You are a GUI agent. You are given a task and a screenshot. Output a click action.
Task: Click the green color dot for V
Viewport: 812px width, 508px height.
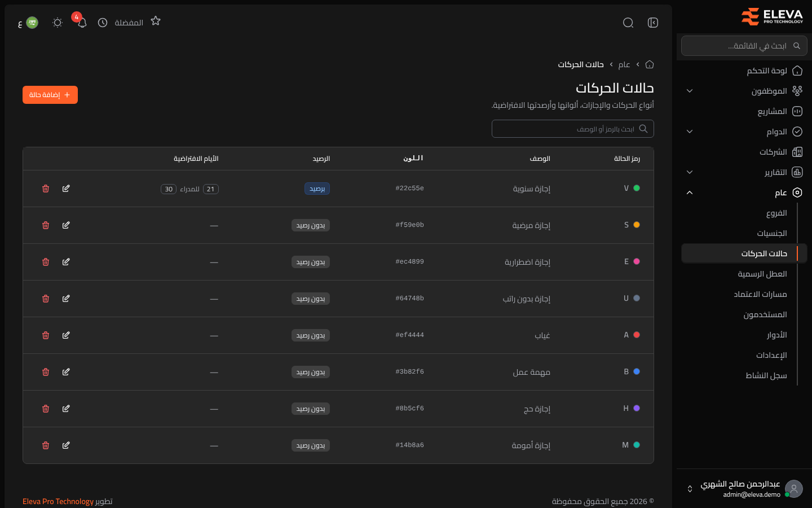pos(637,188)
